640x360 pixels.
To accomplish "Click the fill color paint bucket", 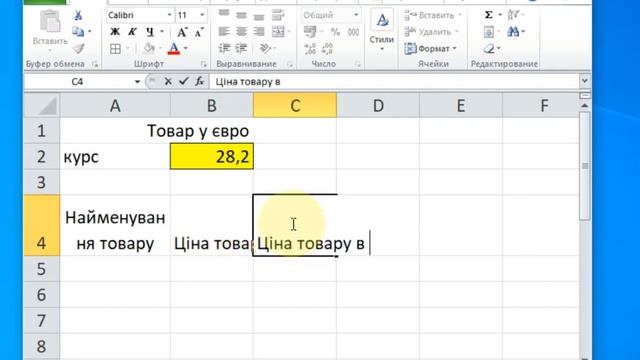I will [x=149, y=49].
